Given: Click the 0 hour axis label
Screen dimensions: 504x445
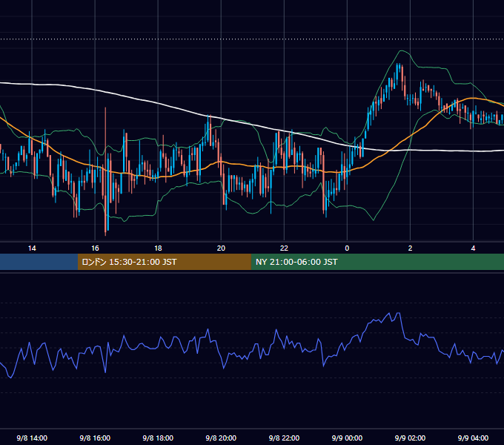Looking at the screenshot, I should 347,248.
